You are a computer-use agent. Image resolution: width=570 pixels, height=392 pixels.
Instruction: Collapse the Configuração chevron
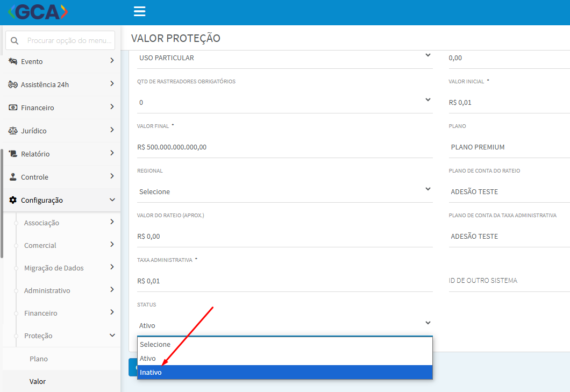pos(112,199)
